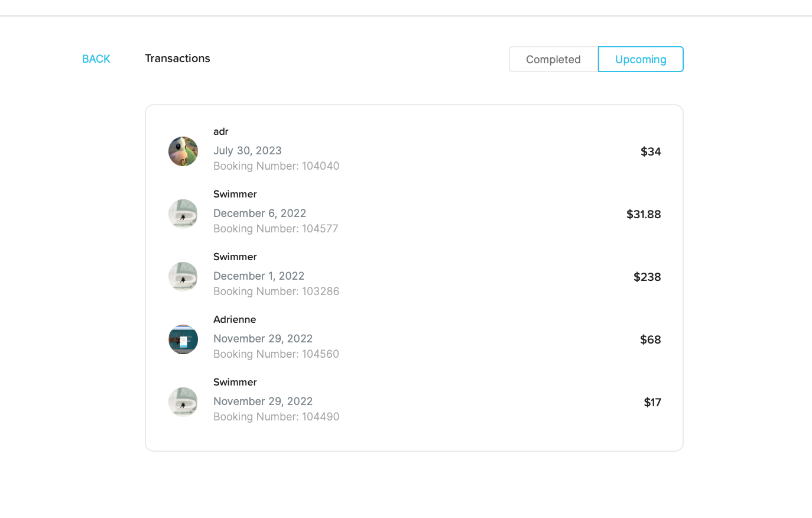
Task: Click the adr profile avatar
Action: pos(183,151)
